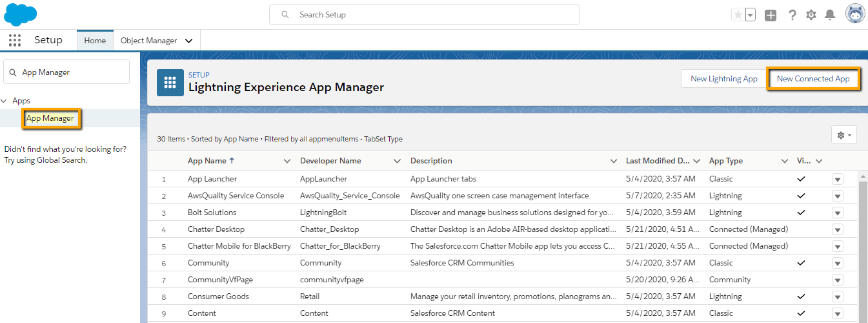The image size is (868, 323).
Task: Click the visible checkmark in App Launcher row
Action: (802, 179)
